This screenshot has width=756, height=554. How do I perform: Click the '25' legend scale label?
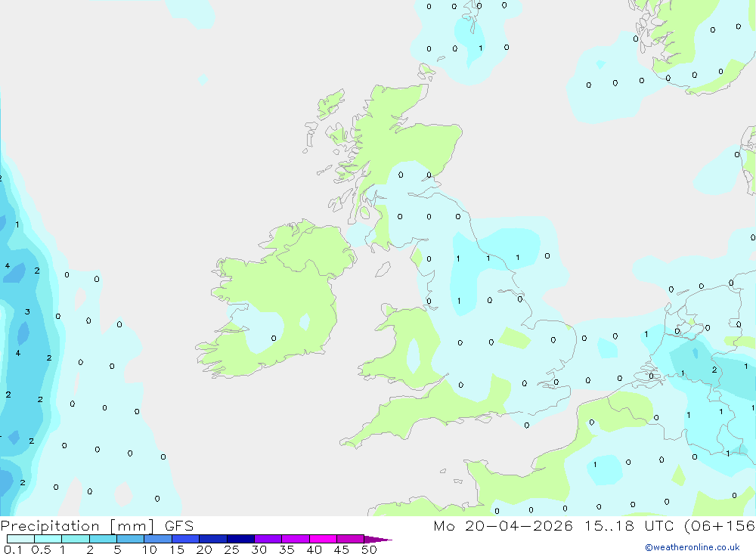click(232, 549)
